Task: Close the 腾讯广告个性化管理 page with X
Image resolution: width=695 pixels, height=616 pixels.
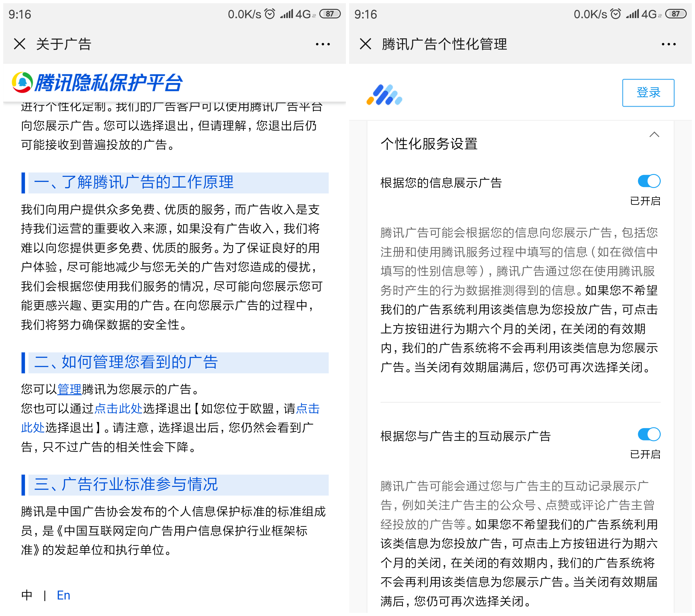Action: point(366,44)
